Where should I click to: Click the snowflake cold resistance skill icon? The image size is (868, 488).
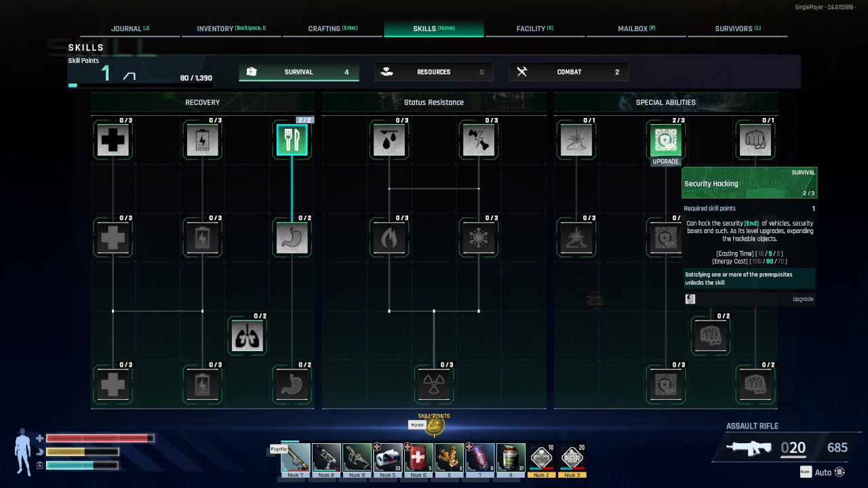click(478, 238)
